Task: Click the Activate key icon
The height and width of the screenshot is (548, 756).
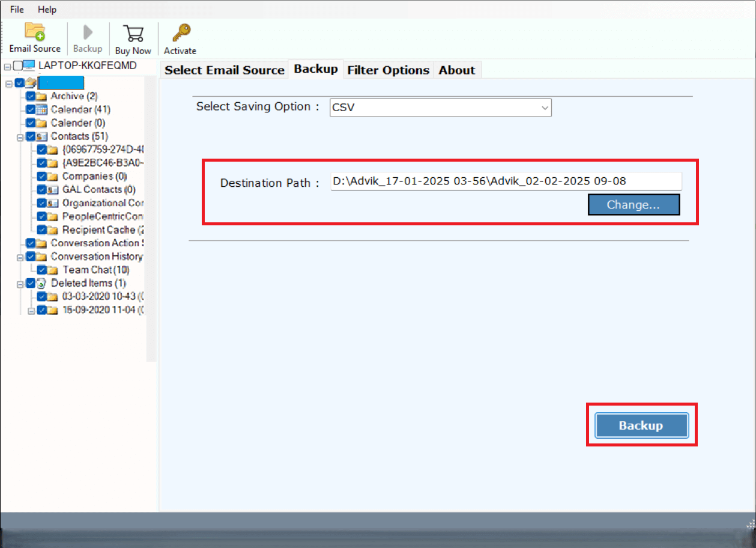Action: (x=180, y=33)
